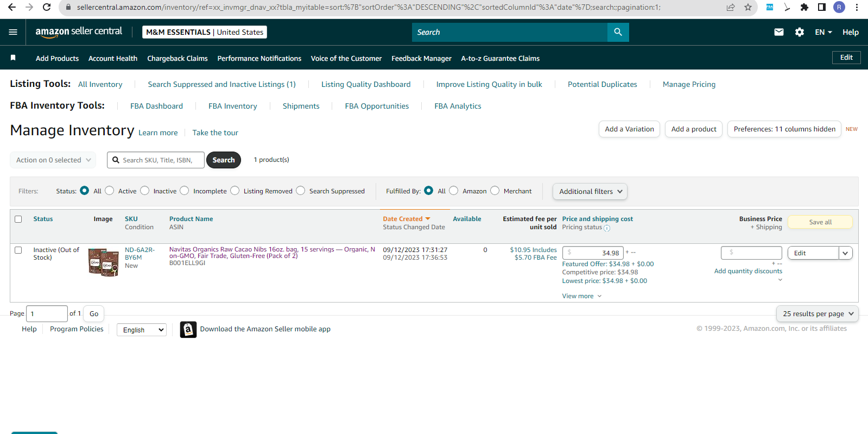Open Chargeback Claims menu item
868x434 pixels.
coord(178,58)
